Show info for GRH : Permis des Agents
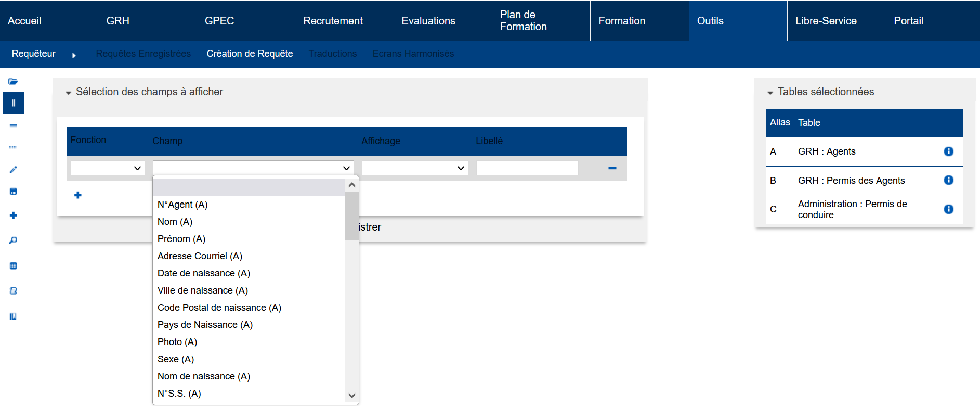 (x=948, y=180)
